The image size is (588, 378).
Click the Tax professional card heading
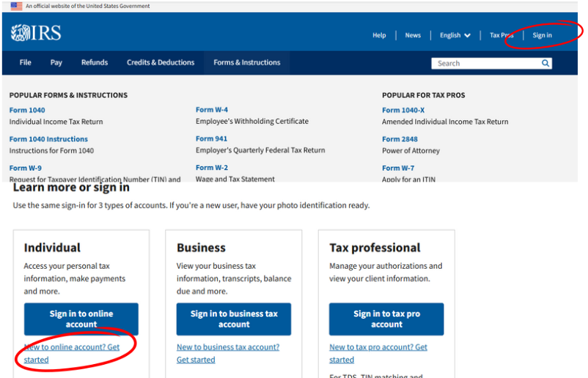pos(375,248)
